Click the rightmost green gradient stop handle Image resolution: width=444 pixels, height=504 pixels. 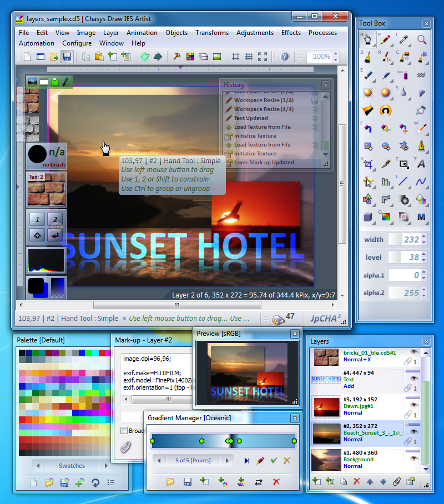[294, 441]
